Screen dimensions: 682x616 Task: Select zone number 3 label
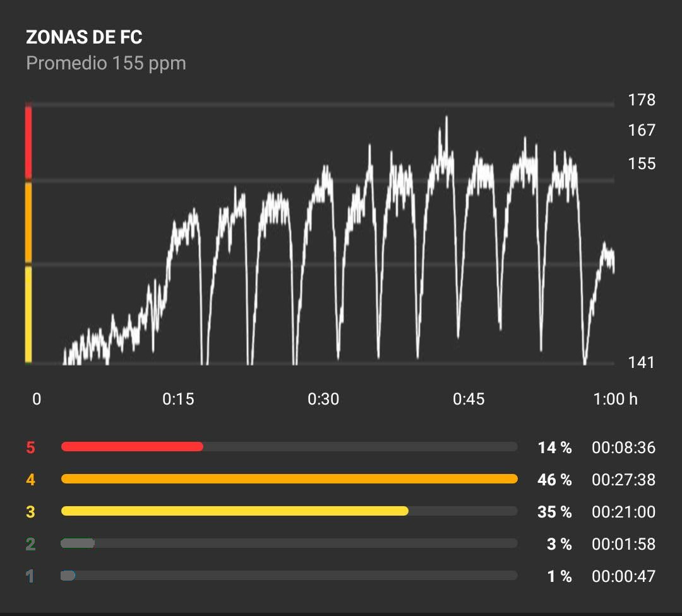pos(30,512)
